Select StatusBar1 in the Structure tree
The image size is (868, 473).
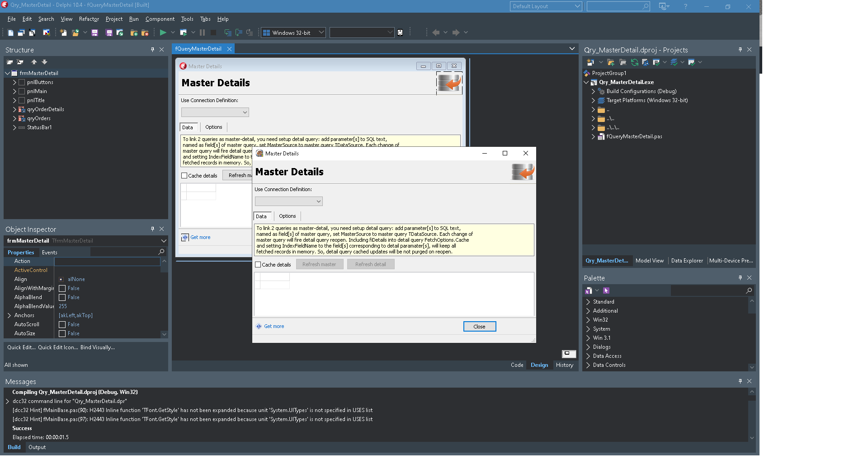coord(39,127)
